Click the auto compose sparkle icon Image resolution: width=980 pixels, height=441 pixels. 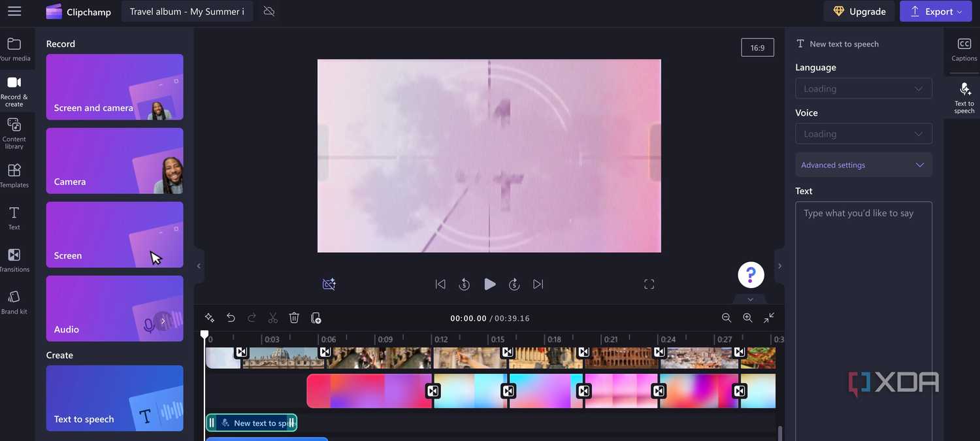click(x=210, y=318)
